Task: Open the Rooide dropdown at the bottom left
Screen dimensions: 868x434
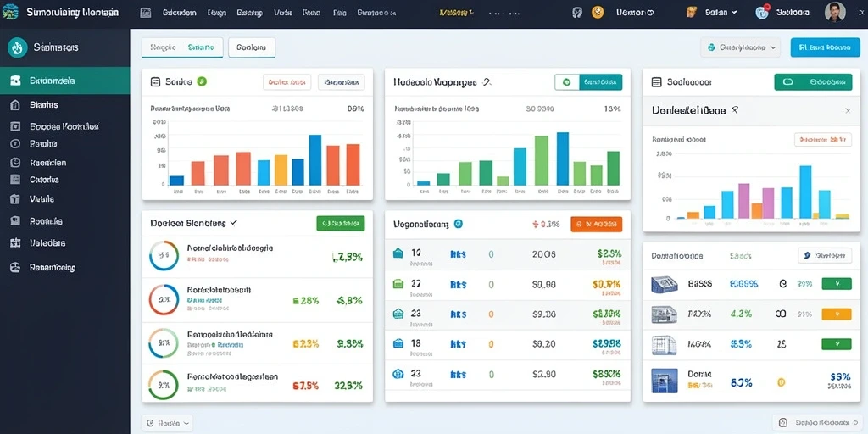Action: pos(167,424)
